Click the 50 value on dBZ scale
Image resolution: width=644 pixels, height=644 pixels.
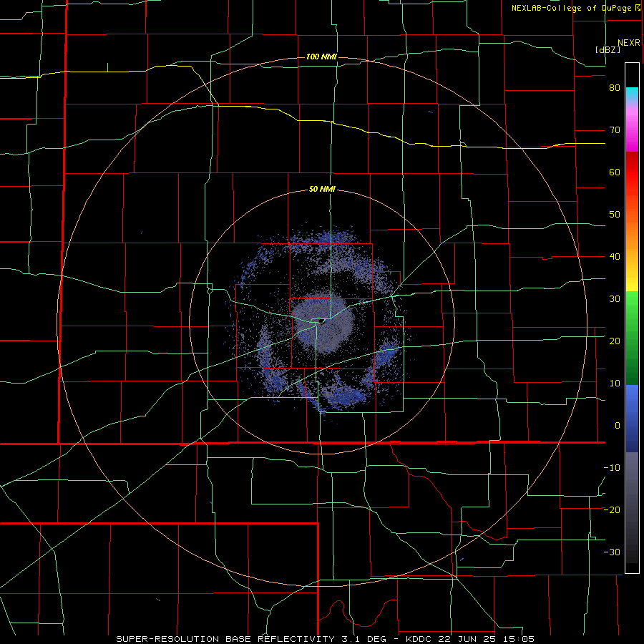tap(615, 215)
